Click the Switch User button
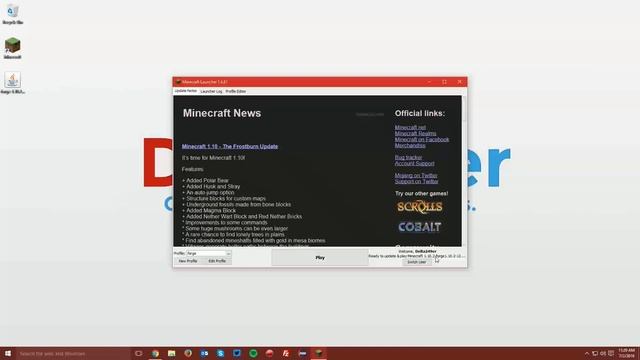 pos(417,262)
